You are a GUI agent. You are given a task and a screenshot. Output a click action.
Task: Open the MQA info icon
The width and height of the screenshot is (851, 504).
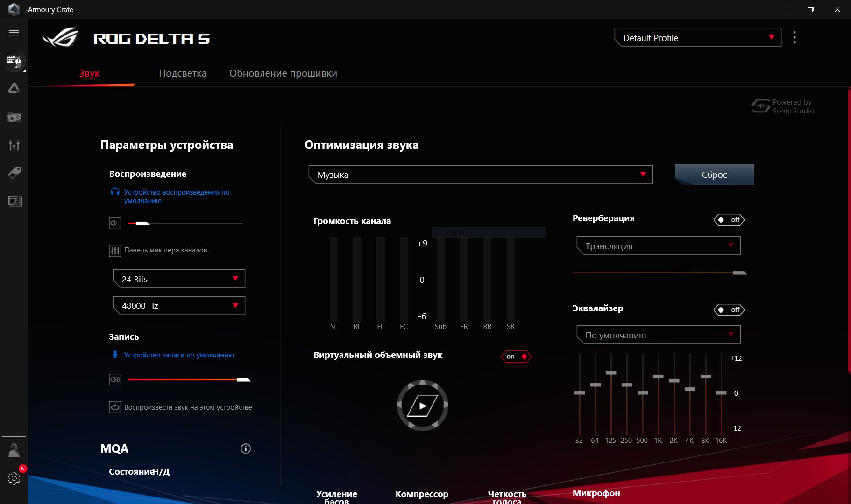click(x=246, y=448)
